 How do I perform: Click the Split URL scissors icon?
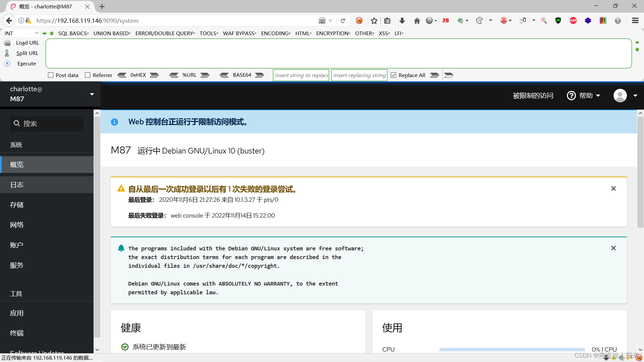(x=7, y=53)
